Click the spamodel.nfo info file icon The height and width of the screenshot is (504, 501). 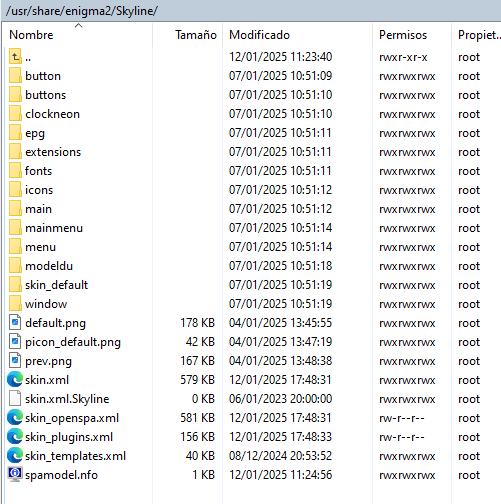coord(15,475)
